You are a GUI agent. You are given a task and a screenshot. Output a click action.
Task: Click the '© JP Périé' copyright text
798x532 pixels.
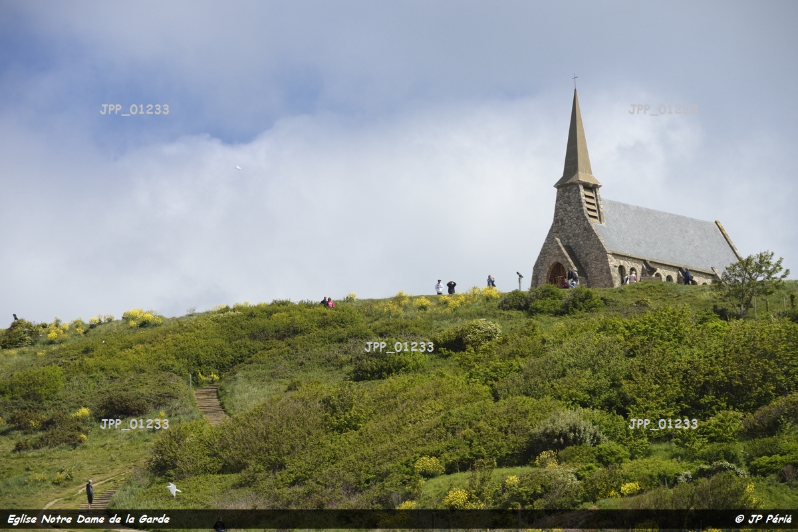[763, 519]
